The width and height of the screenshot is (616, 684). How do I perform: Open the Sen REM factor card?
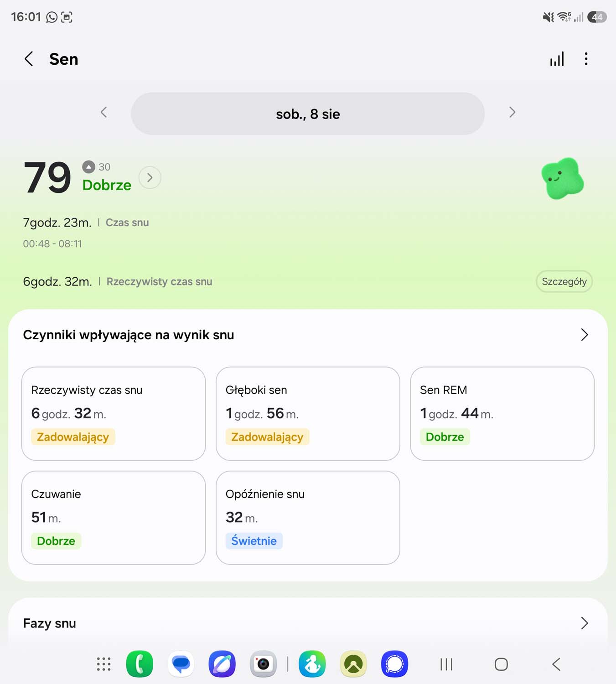502,414
